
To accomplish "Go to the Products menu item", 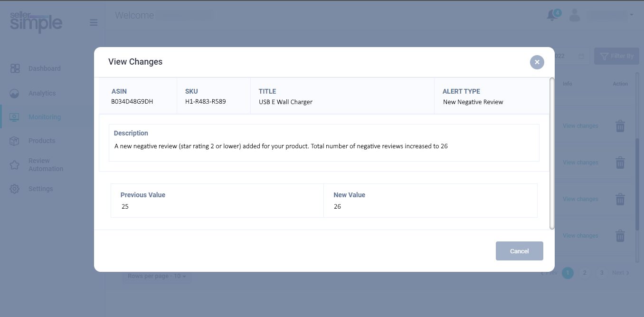I will coord(42,141).
